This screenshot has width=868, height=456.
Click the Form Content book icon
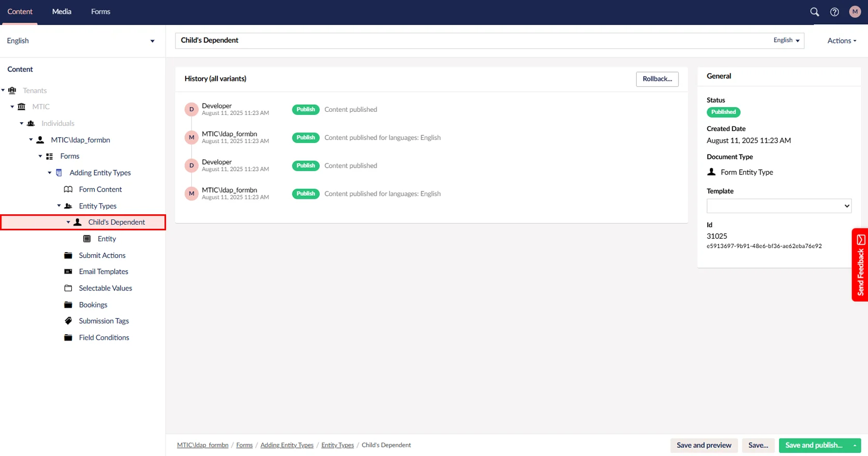coord(68,189)
